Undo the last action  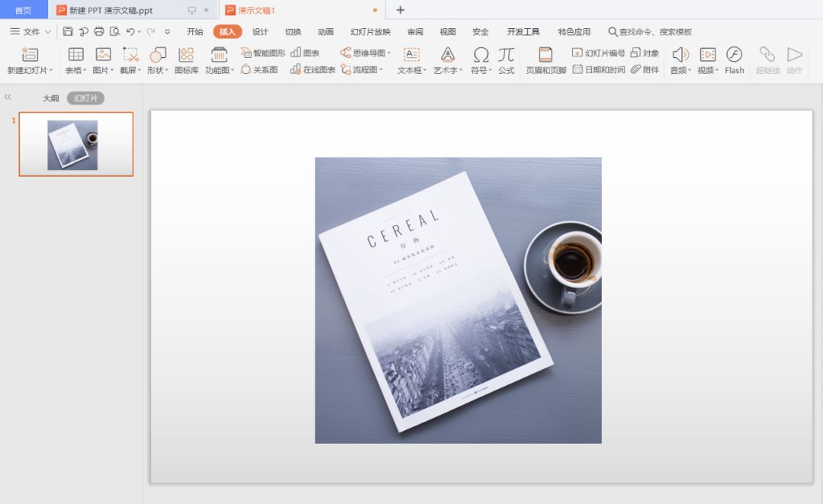point(130,31)
